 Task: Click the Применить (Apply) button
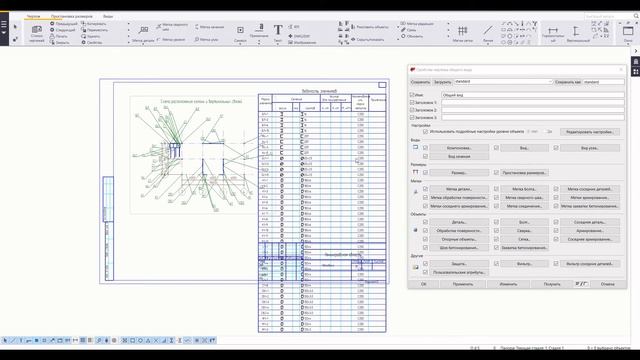462,284
